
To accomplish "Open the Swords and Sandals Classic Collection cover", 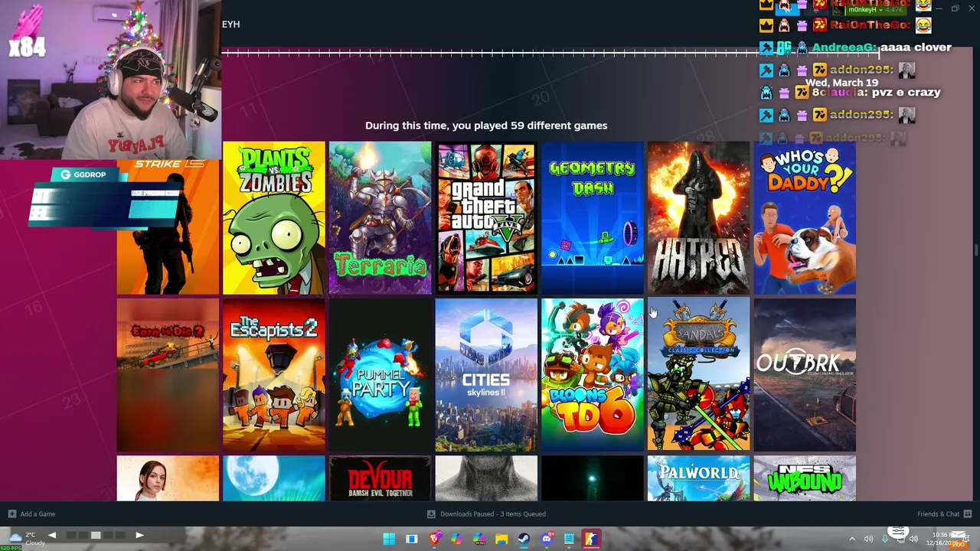I will [698, 375].
